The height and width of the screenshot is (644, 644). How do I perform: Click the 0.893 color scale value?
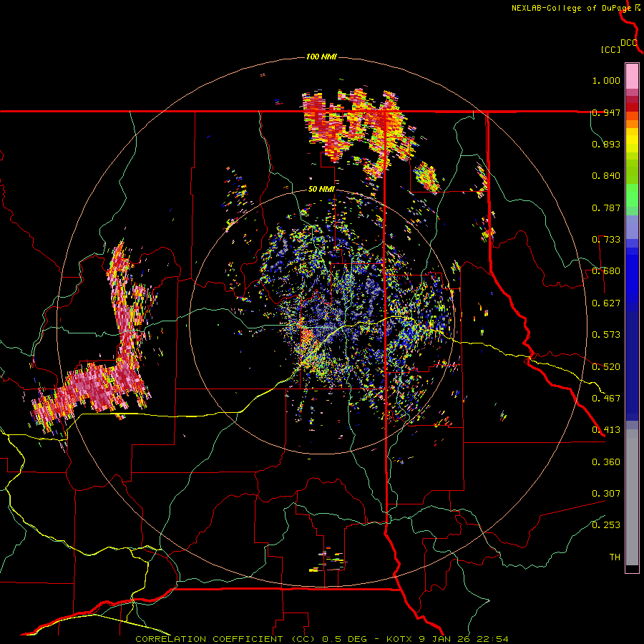[606, 144]
